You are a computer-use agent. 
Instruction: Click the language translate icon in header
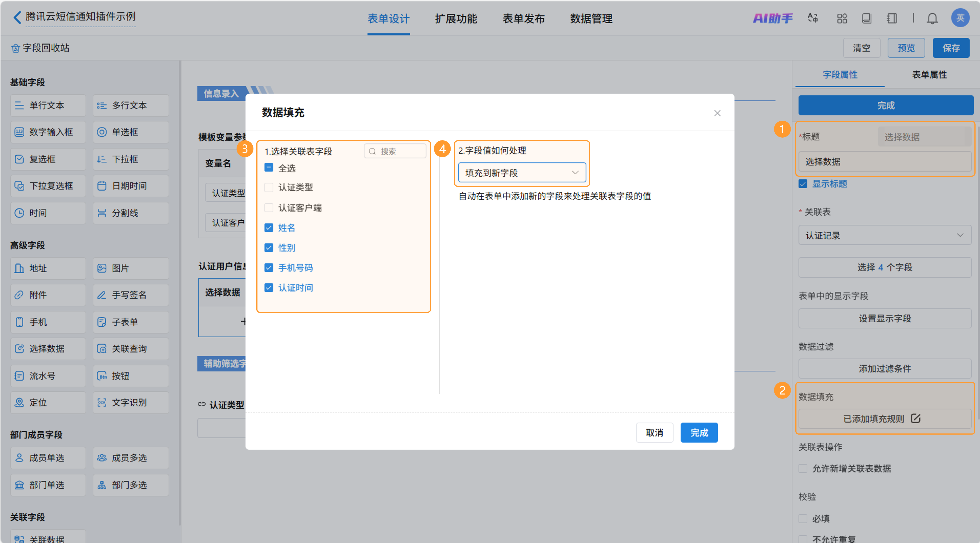(x=813, y=18)
